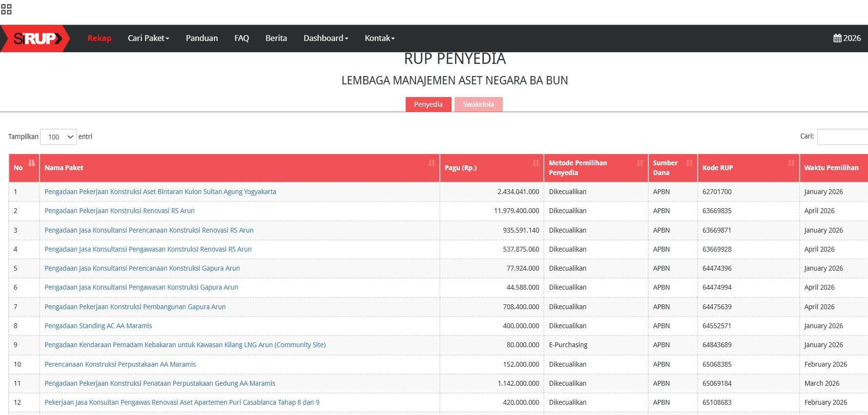
Task: Select Kode RUP 64552571
Action: point(717,326)
